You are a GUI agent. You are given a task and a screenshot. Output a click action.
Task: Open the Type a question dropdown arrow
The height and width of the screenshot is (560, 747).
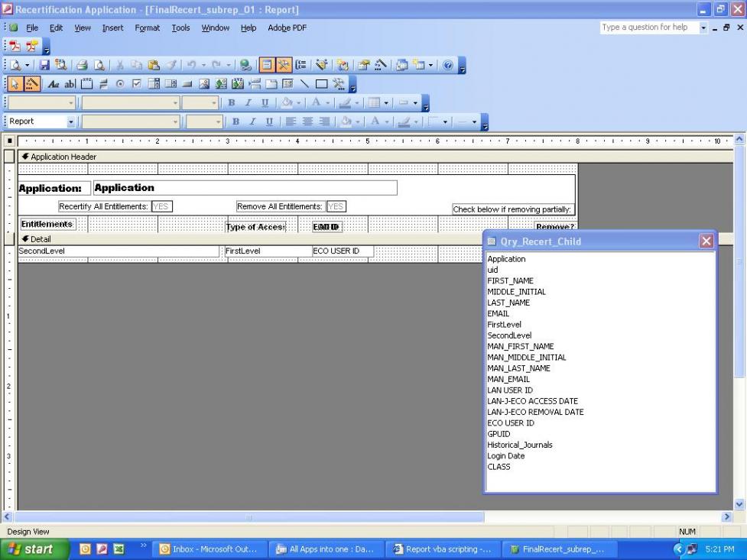[x=703, y=28]
